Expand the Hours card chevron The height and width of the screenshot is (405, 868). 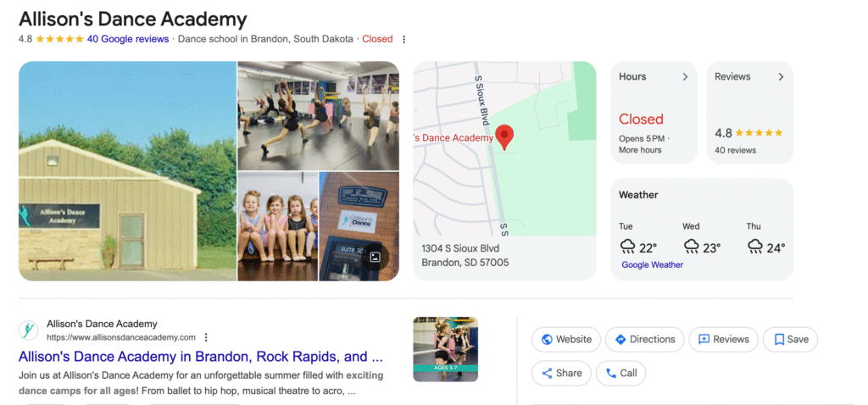tap(685, 77)
